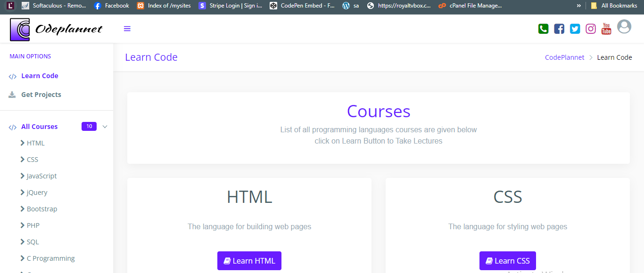Click the Odeplannet logo
644x273 pixels.
[56, 29]
